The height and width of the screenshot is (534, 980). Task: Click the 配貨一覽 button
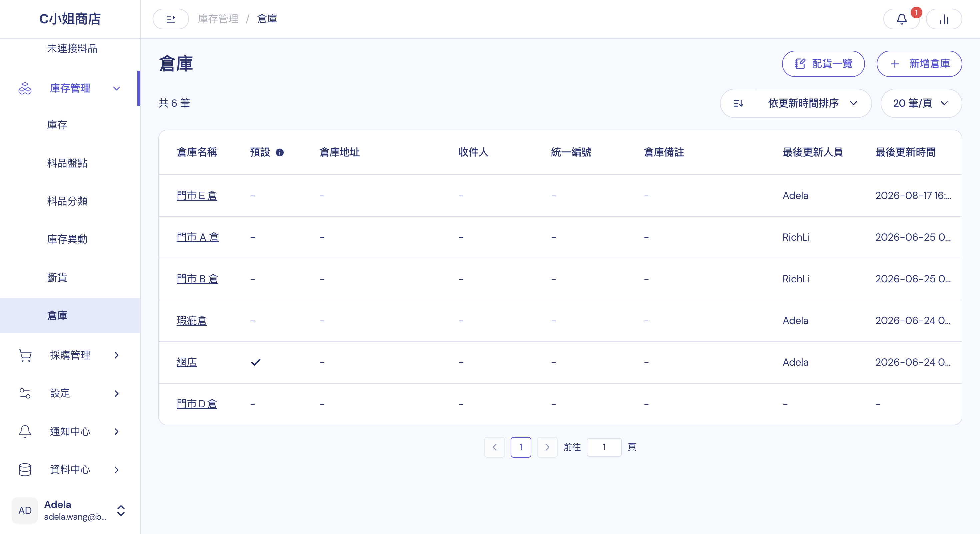pos(823,64)
